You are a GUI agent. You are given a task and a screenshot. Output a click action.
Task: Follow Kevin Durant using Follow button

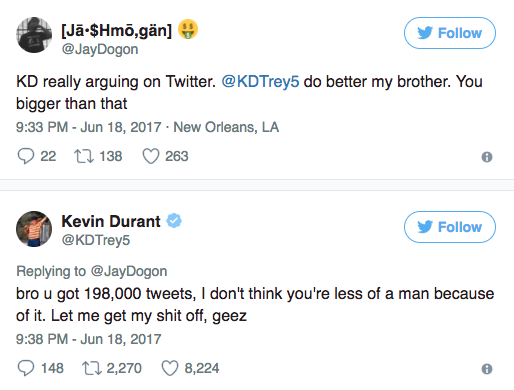pos(450,227)
